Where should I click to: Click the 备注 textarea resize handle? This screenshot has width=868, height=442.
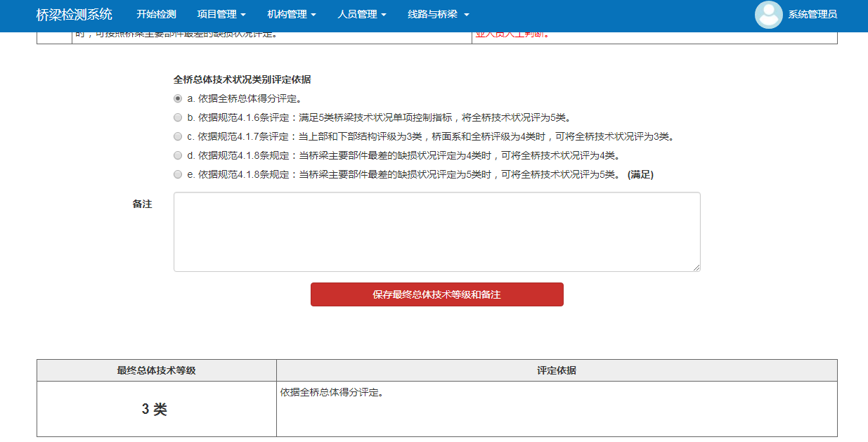[x=697, y=268]
